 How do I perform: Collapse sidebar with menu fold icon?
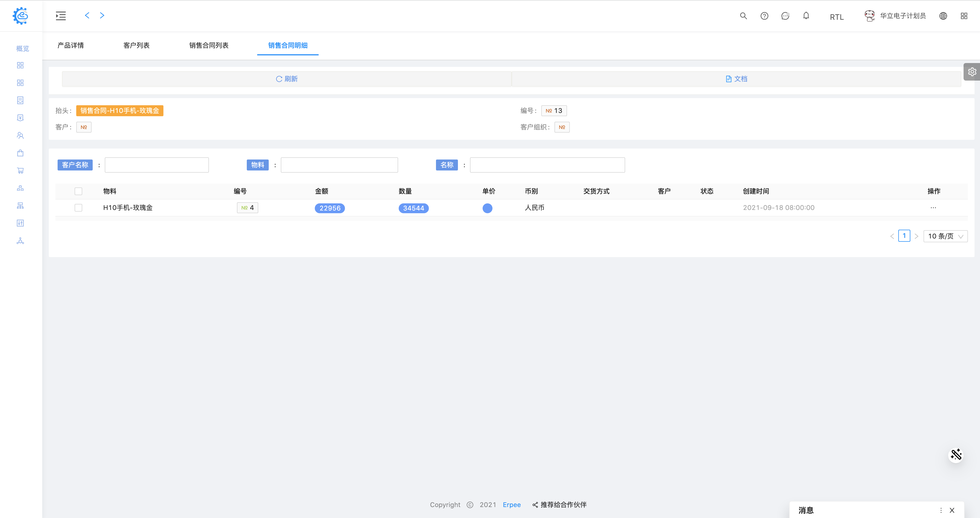pyautogui.click(x=61, y=16)
